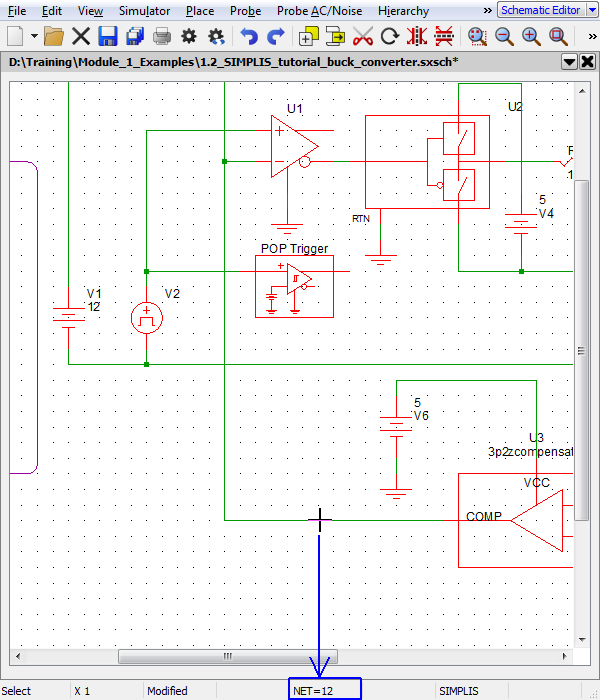Click the New schematic icon
600x700 pixels.
[x=15, y=37]
